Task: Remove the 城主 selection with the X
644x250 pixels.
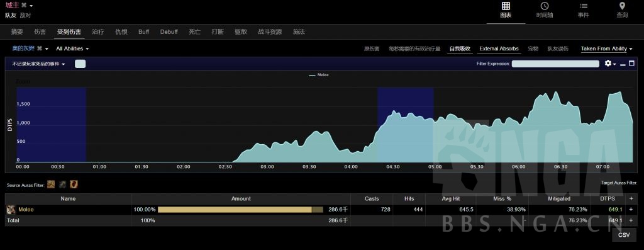Action: pyautogui.click(x=25, y=5)
